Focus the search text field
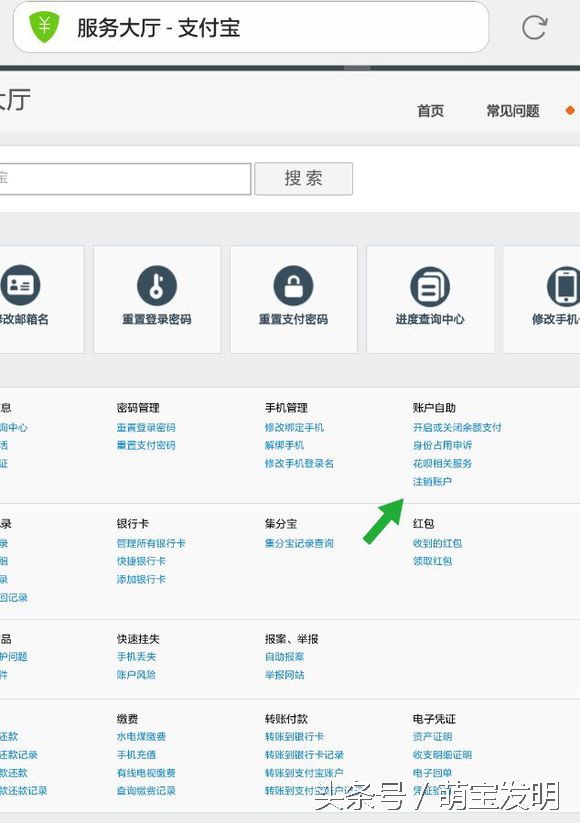This screenshot has height=823, width=580. point(125,179)
